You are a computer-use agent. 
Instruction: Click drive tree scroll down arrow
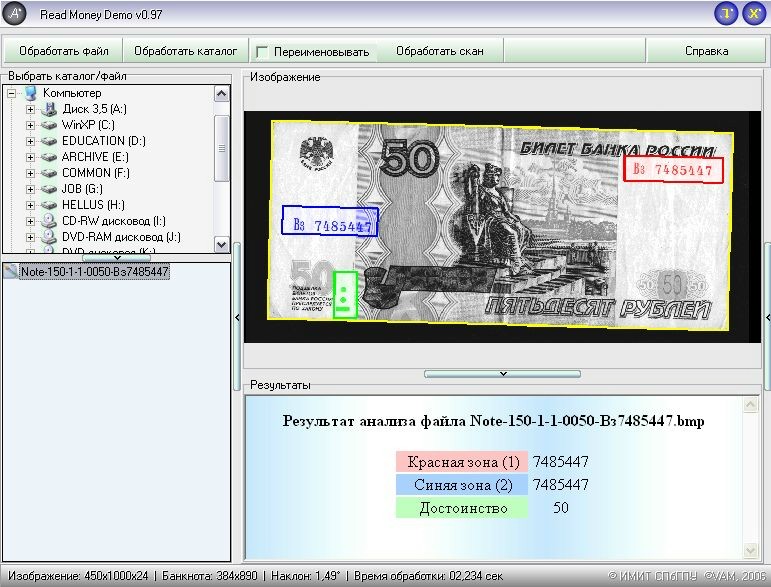tap(222, 244)
